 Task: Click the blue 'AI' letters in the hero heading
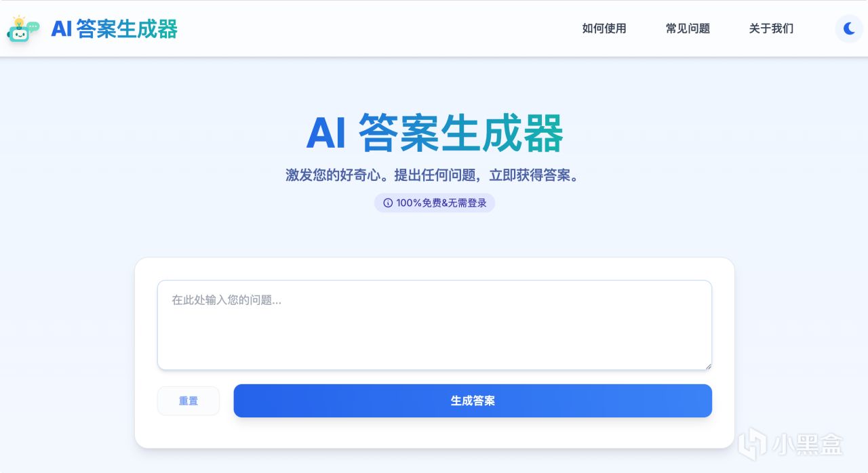tap(326, 133)
